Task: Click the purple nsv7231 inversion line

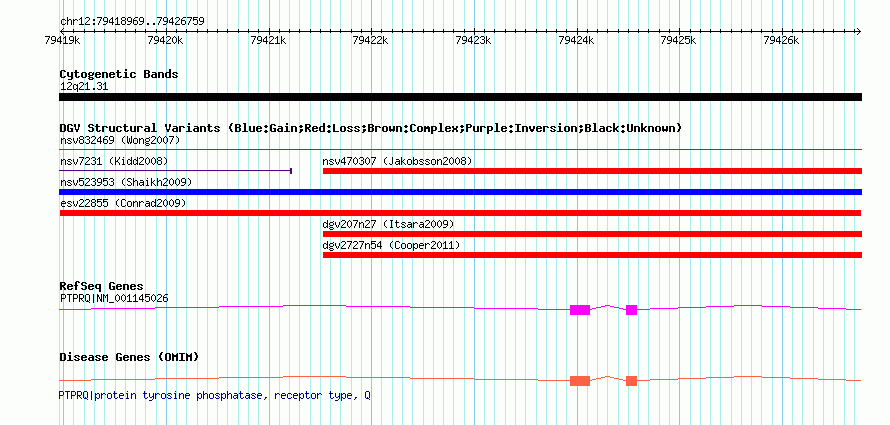Action: coord(175,170)
